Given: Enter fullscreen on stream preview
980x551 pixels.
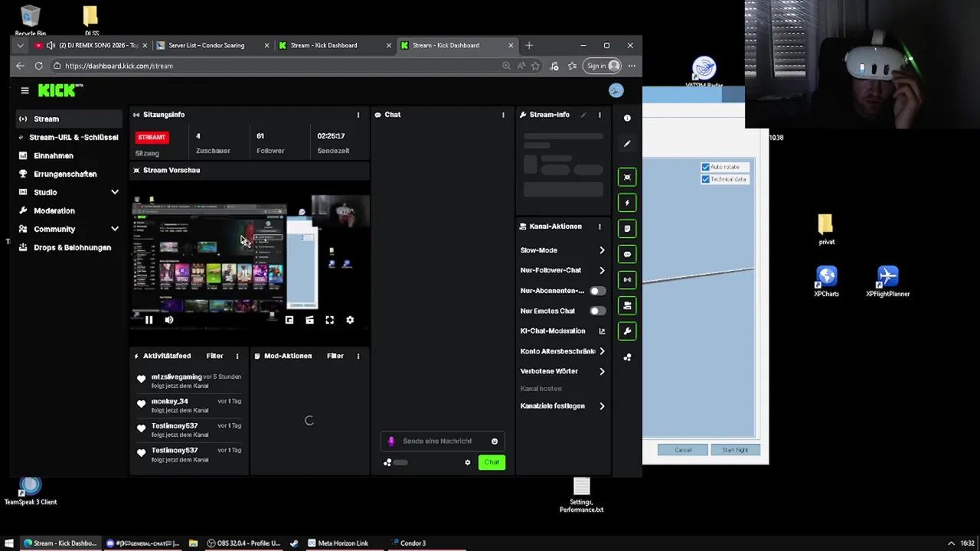Looking at the screenshot, I should pos(329,320).
